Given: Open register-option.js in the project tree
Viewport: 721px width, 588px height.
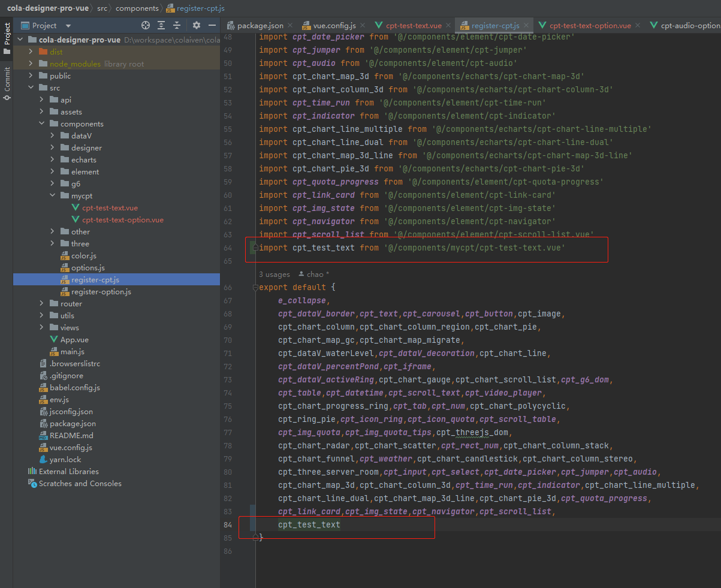Looking at the screenshot, I should [x=101, y=292].
